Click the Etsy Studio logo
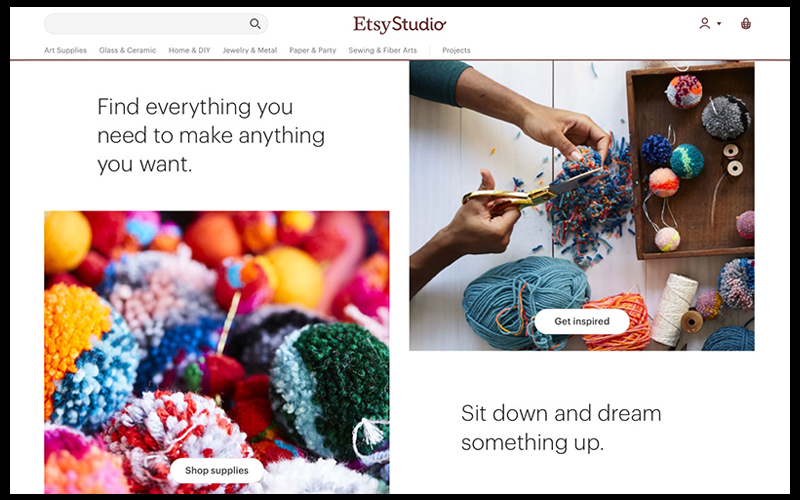 click(399, 24)
